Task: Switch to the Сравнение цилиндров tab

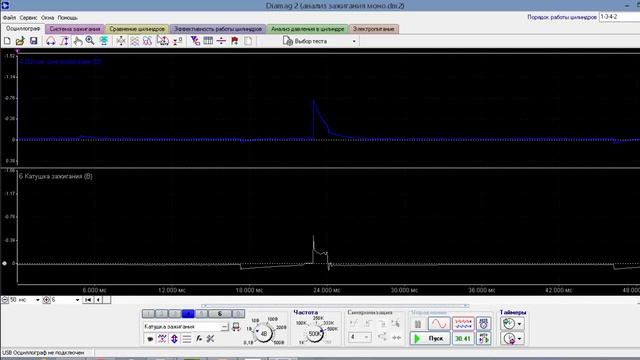Action: [137, 29]
